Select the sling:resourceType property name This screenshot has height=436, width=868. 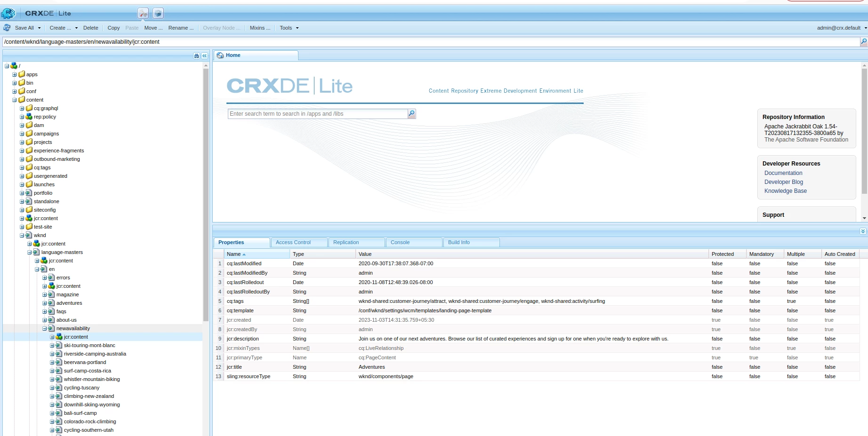(249, 376)
